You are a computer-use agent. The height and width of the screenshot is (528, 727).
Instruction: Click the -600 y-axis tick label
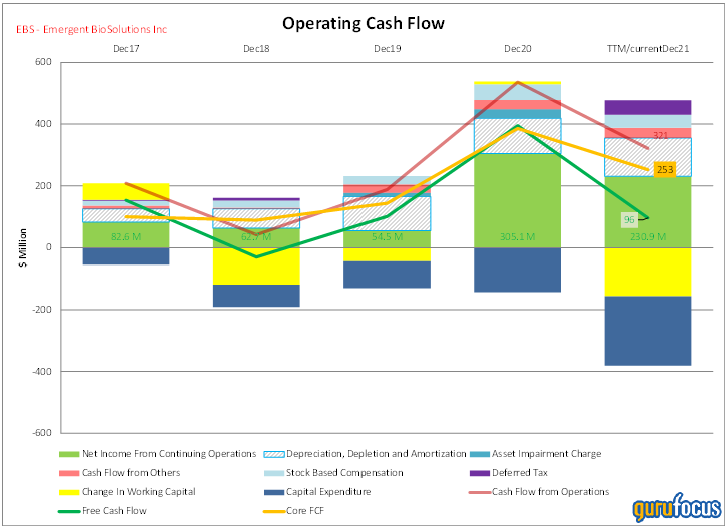click(42, 433)
